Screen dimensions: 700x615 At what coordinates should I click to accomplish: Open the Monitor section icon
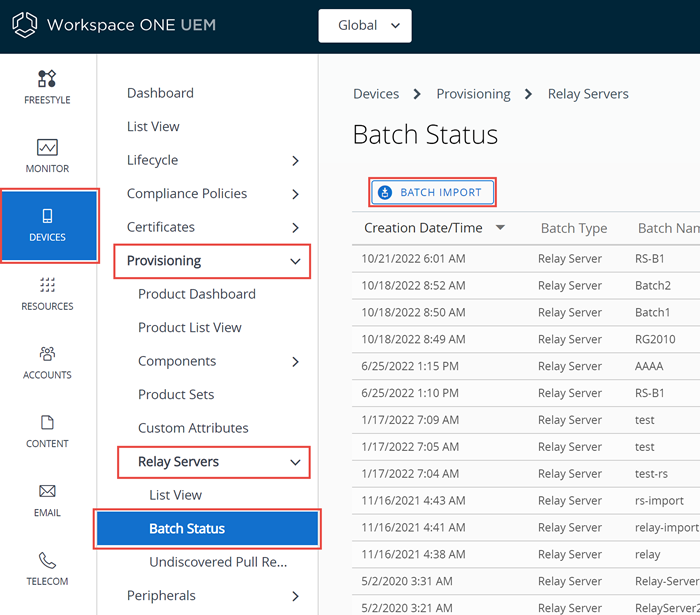[47, 147]
